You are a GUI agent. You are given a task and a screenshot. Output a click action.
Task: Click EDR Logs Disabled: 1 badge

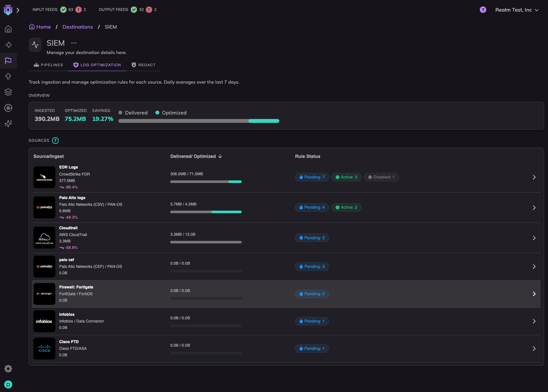click(x=381, y=177)
